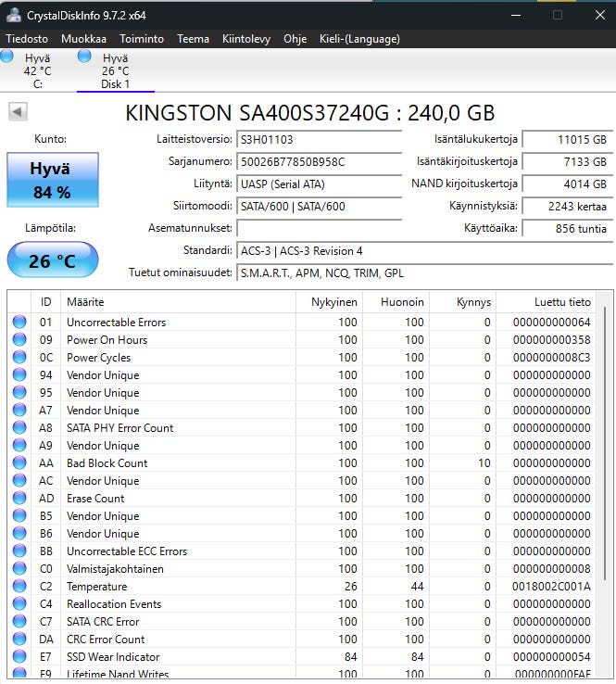Click the Huonoin column header
This screenshot has height=684, width=616.
396,302
